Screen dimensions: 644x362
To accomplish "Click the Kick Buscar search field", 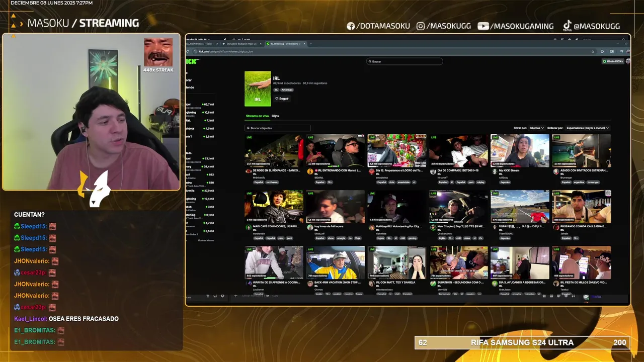I will tap(405, 61).
